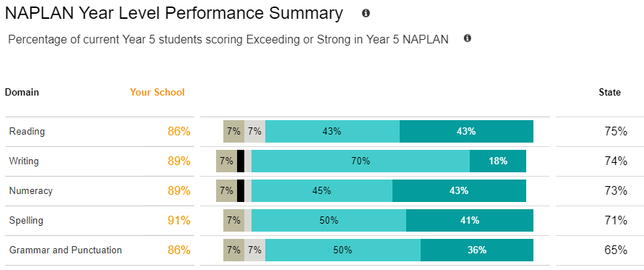Image resolution: width=644 pixels, height=270 pixels.
Task: Select the Writing domain row label
Action: (24, 161)
